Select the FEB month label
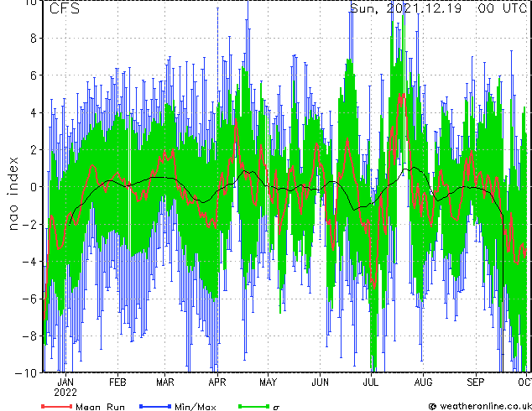532x411 pixels. point(117,382)
